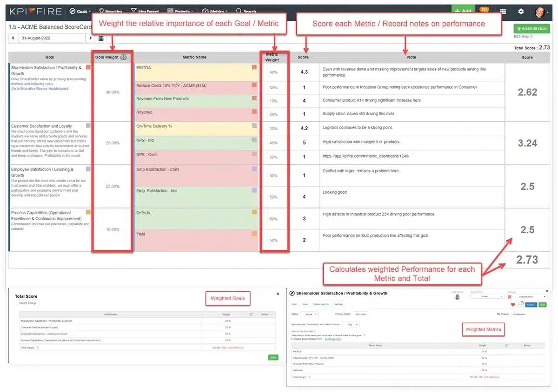558x392 pixels.
Task: Click Process Capabilities goal orange color swatch
Action: point(88,212)
